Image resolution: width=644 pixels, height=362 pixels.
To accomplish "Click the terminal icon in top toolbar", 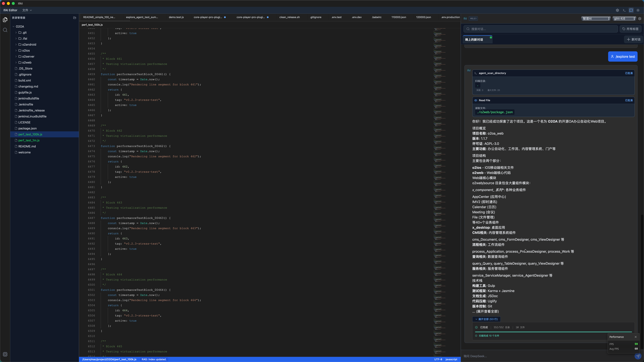I will 624,10.
